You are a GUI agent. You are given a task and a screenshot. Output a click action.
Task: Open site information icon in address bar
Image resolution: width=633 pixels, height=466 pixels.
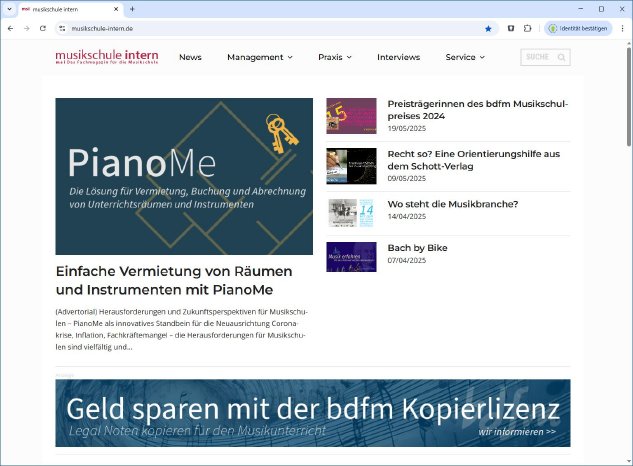(x=62, y=28)
